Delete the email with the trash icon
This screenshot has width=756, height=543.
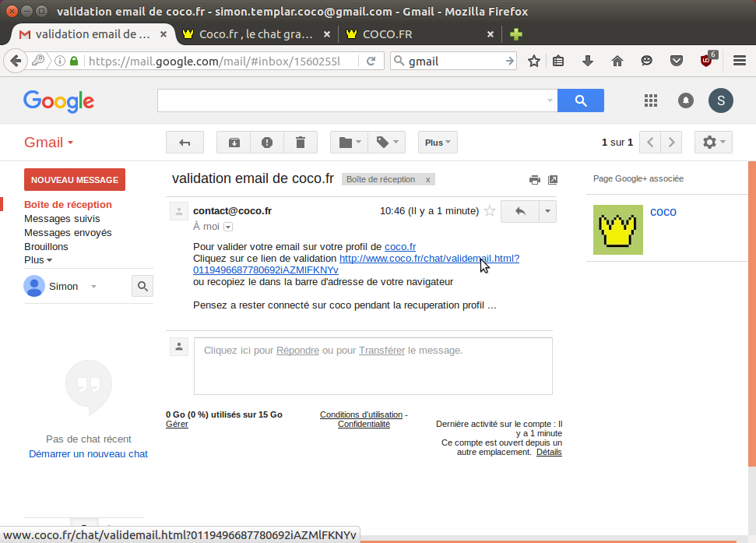(x=301, y=143)
